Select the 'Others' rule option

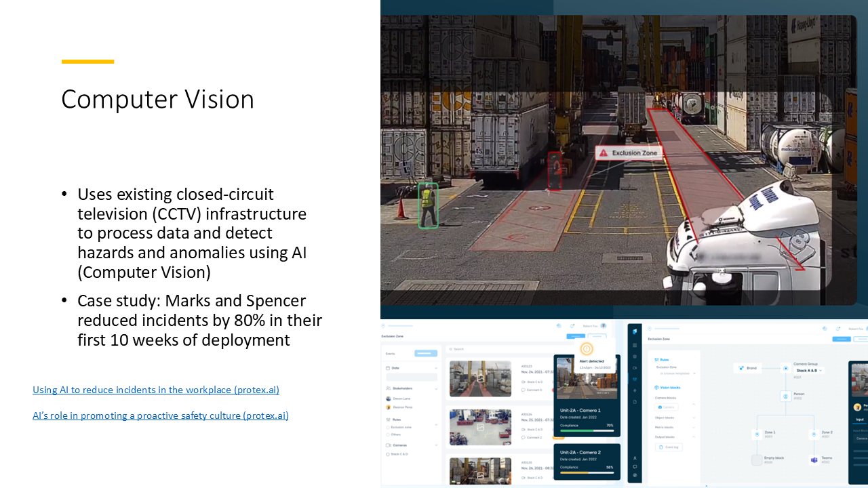(393, 434)
